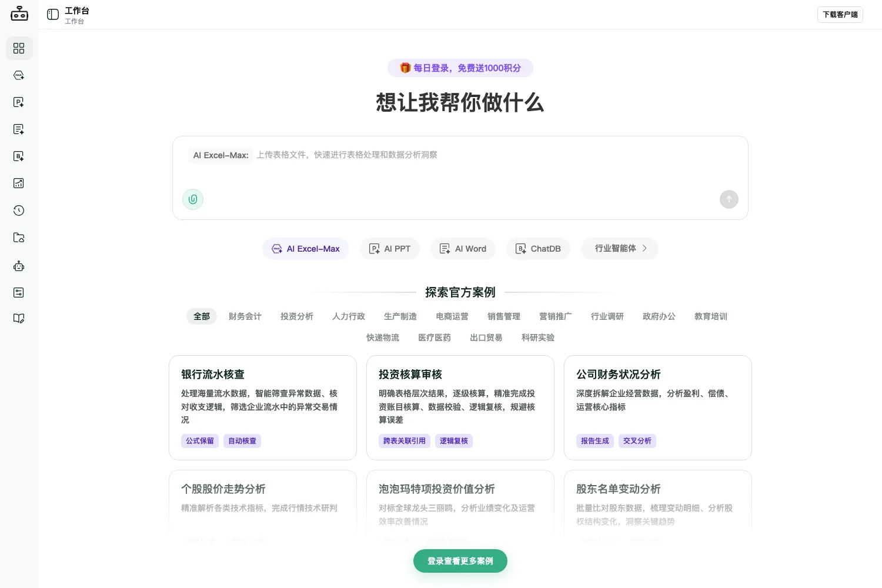
Task: Click the grey send arrow button
Action: coord(729,199)
